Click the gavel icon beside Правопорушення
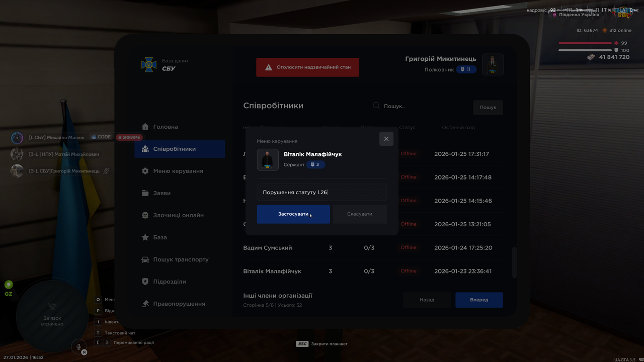The image size is (644, 362). click(145, 304)
